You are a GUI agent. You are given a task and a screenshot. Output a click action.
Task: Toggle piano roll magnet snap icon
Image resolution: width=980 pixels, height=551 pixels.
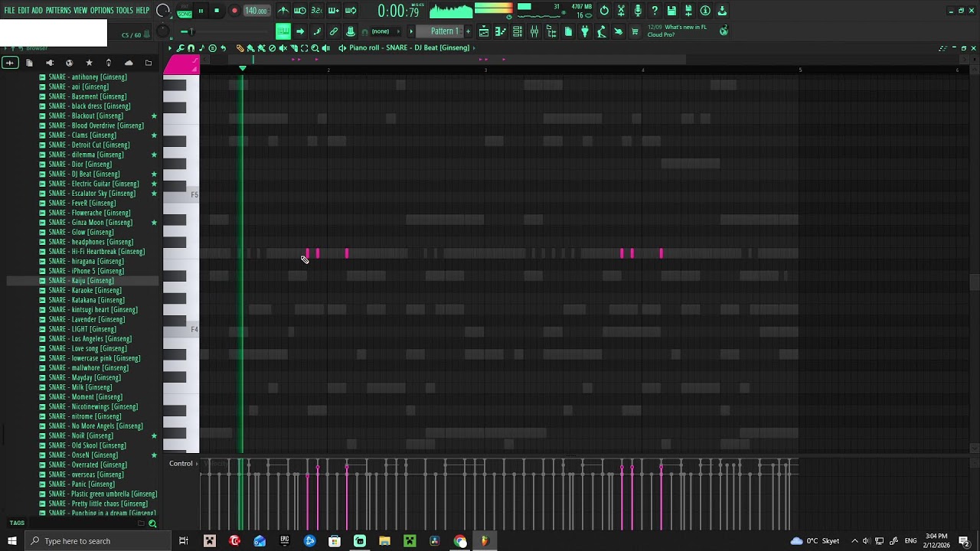[x=191, y=48]
